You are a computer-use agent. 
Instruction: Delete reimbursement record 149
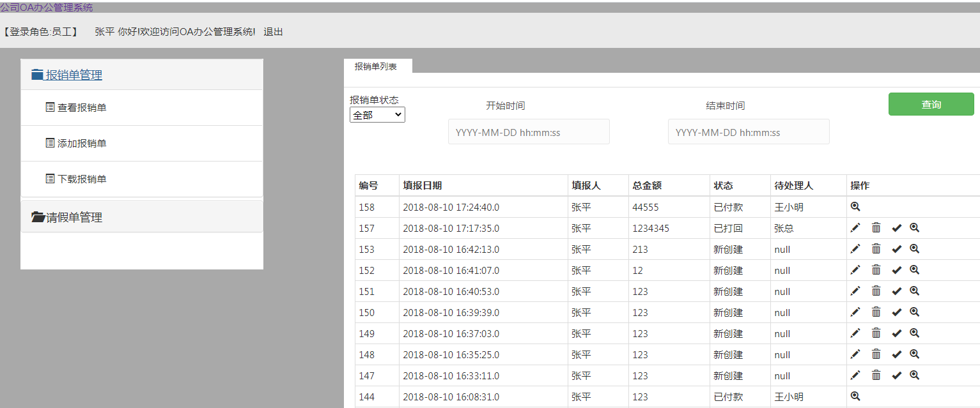[876, 333]
